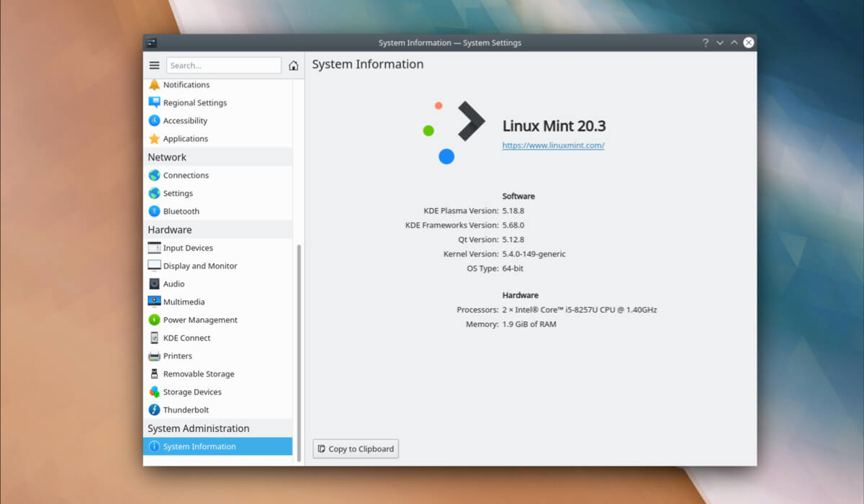Click the System Information info icon
The width and height of the screenshot is (864, 504).
154,446
